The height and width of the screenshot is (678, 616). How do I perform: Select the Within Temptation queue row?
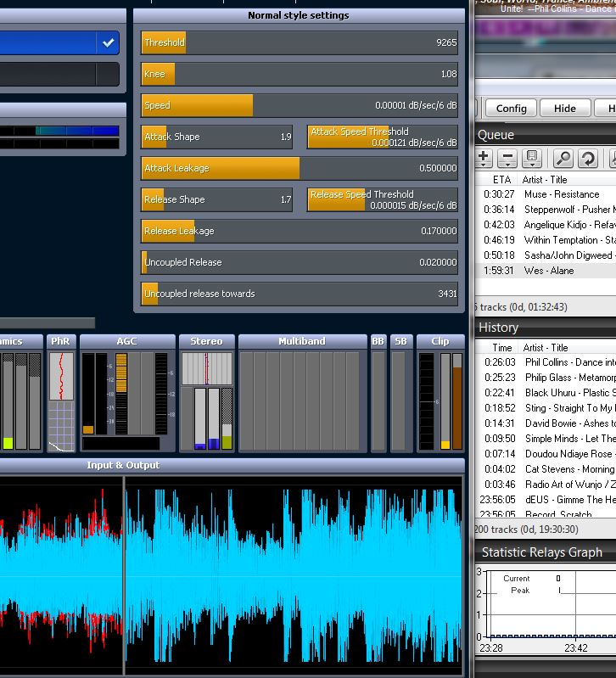546,240
